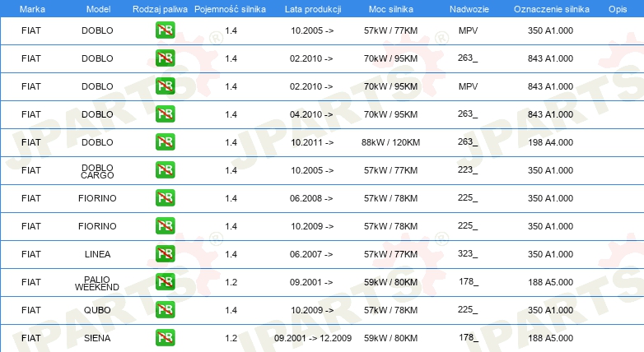The image size is (644, 352).
Task: Click FIAT in the LINEA row
Action: click(x=31, y=254)
